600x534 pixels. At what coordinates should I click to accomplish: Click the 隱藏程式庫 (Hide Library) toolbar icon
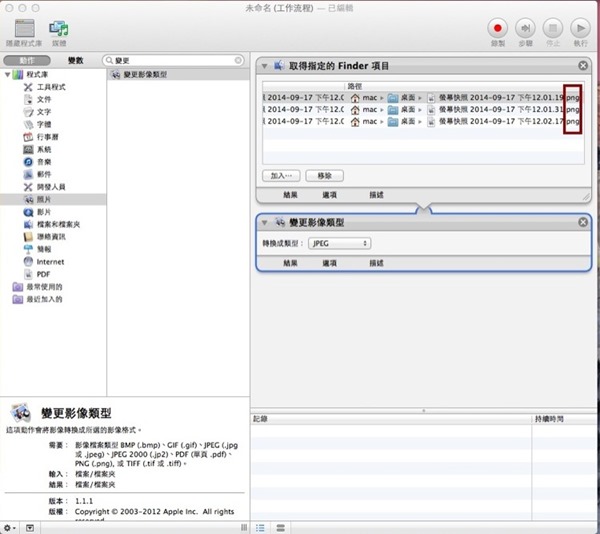coord(25,29)
